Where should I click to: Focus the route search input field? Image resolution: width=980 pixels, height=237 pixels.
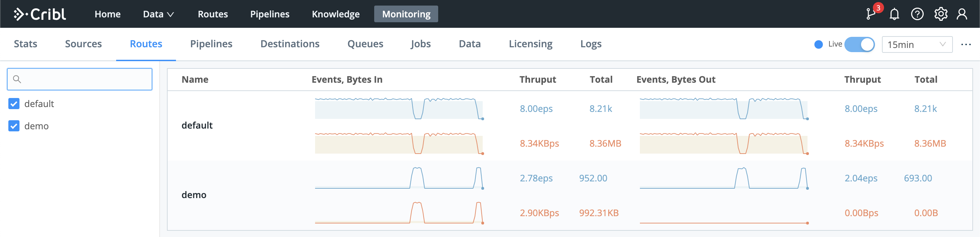(x=80, y=79)
